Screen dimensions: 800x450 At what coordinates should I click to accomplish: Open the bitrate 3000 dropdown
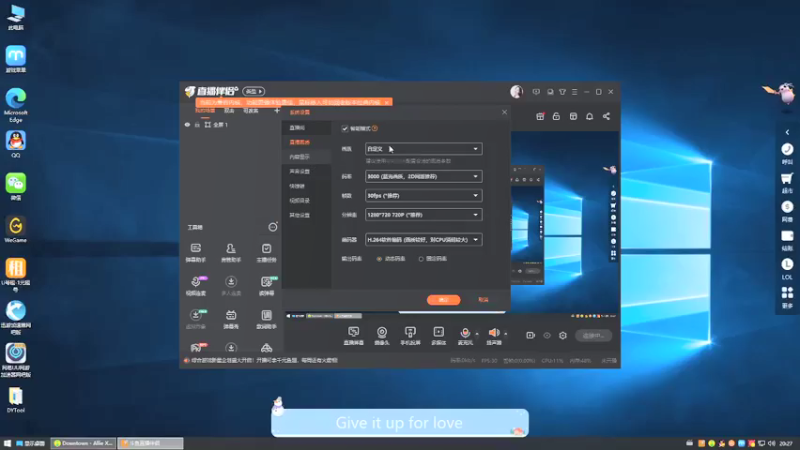tap(423, 177)
